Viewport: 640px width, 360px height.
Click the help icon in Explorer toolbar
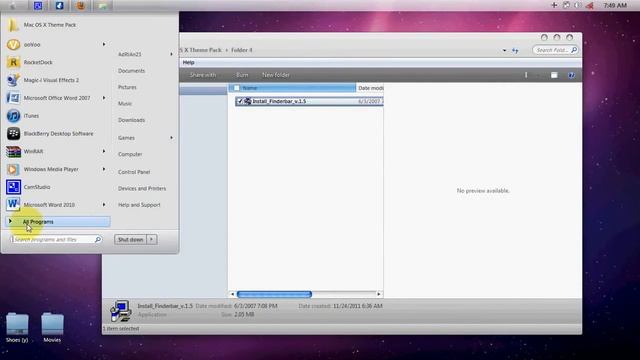(x=571, y=75)
